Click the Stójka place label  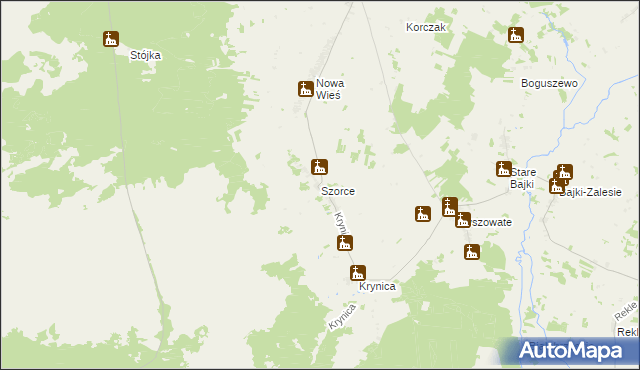tap(145, 55)
